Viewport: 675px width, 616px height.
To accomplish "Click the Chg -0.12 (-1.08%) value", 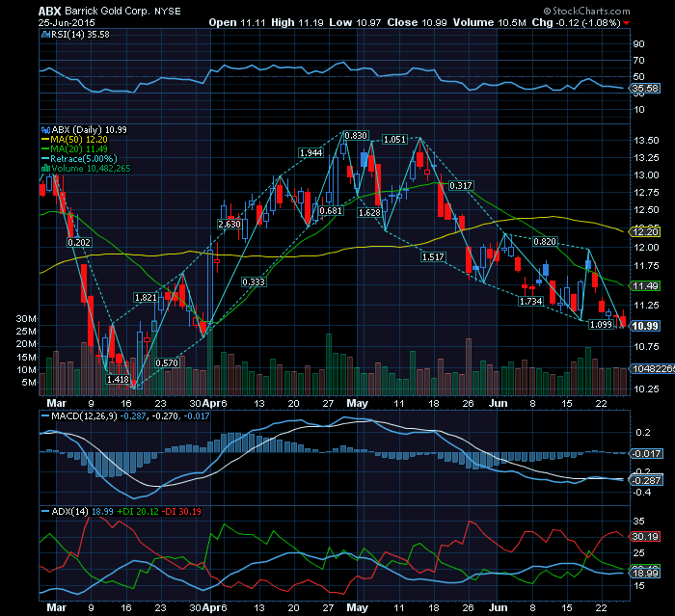I will (x=577, y=23).
